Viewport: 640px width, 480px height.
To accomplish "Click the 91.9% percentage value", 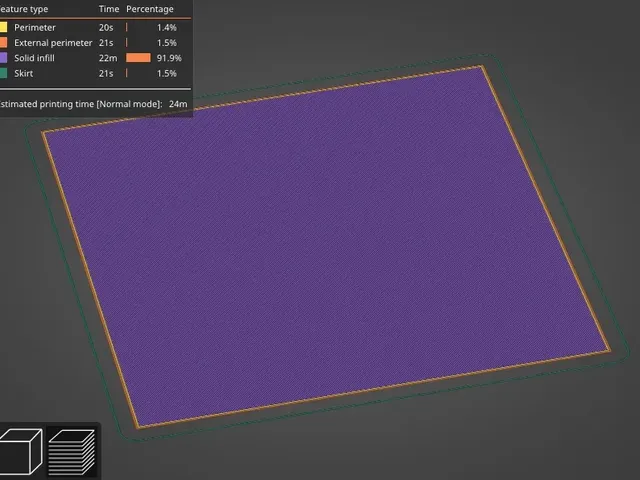I will point(169,58).
